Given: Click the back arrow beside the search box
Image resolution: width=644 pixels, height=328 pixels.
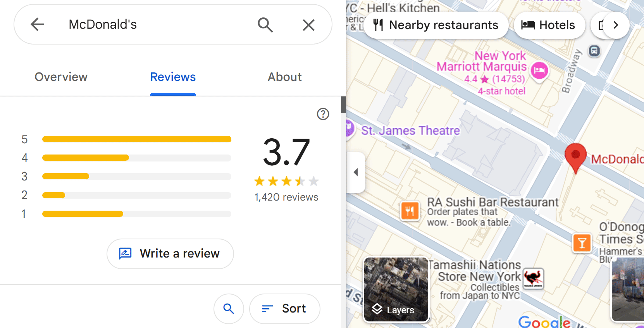Looking at the screenshot, I should [38, 24].
